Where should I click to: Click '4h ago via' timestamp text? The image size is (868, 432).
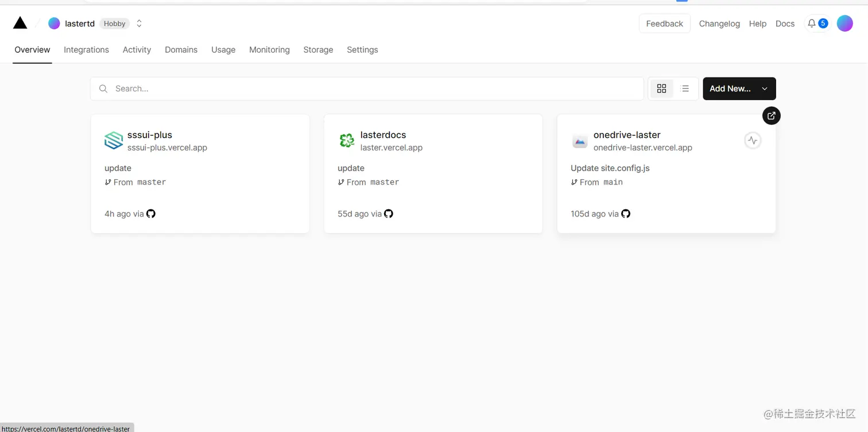tap(124, 214)
